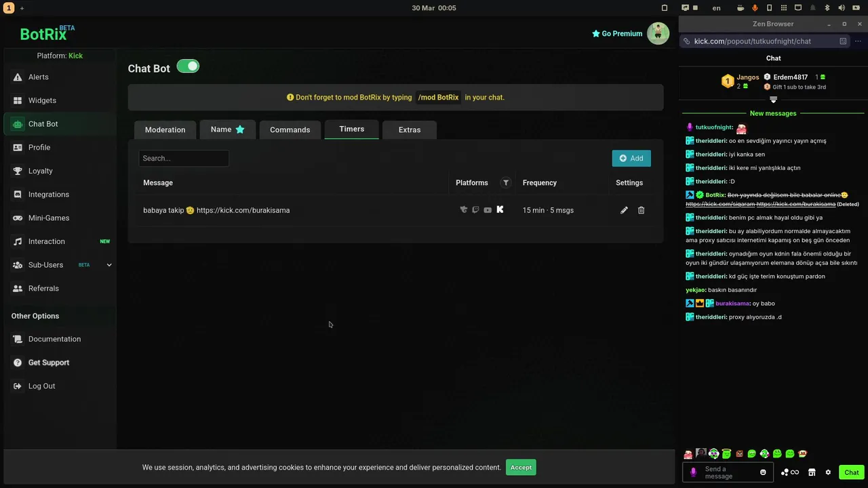The width and height of the screenshot is (868, 488).
Task: Click the New messages divider in Kick chat
Action: click(x=773, y=113)
